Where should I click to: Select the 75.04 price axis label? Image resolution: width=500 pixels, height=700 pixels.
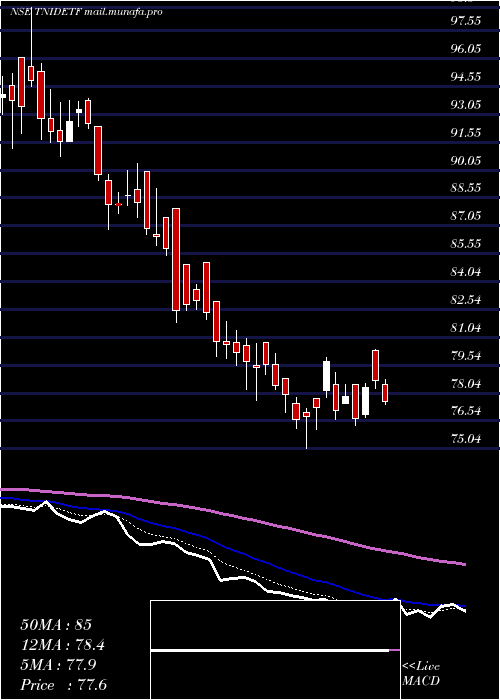[x=466, y=439]
